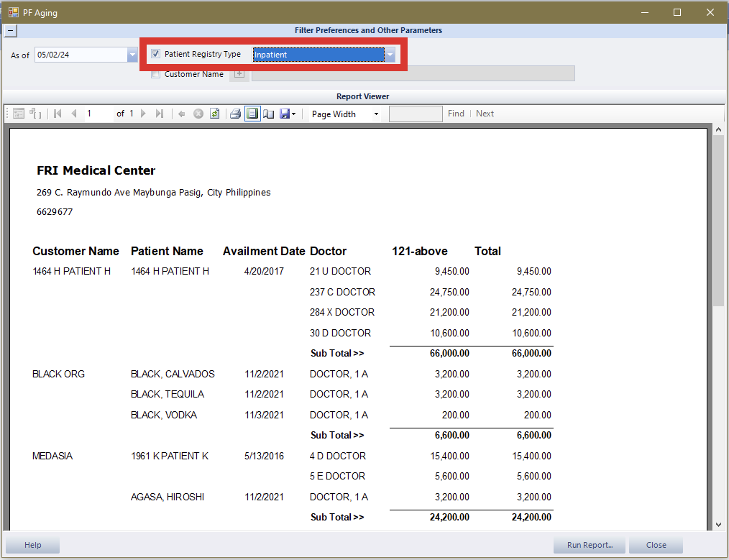Refresh the report using toolbar icon

(214, 114)
